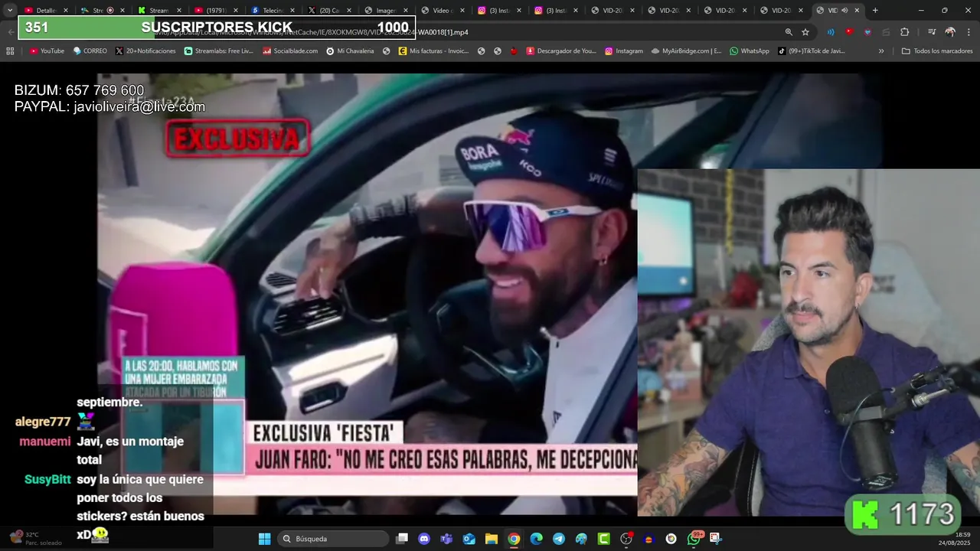This screenshot has width=980, height=551.
Task: Open Discord from the taskbar
Action: (424, 539)
